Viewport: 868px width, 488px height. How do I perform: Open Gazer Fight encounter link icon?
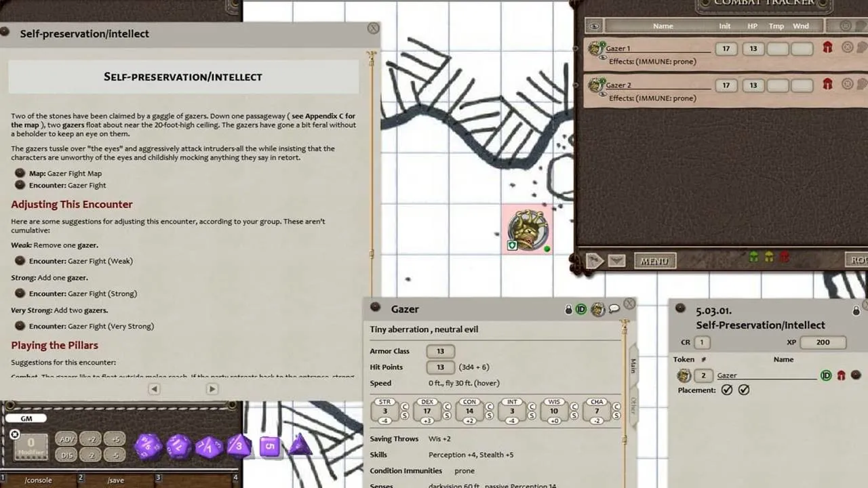20,185
